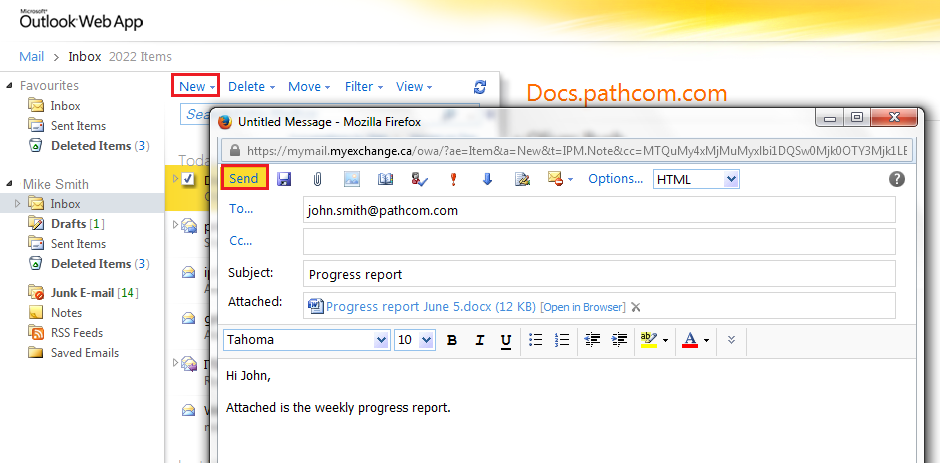Click the Word document attachment icon
Screen dimensions: 940x463
click(315, 306)
